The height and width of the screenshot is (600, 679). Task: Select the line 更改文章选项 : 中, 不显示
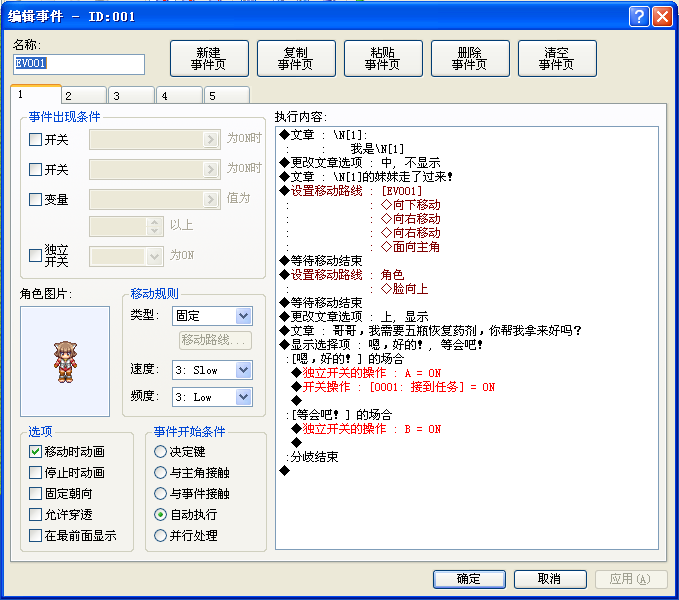pyautogui.click(x=360, y=163)
